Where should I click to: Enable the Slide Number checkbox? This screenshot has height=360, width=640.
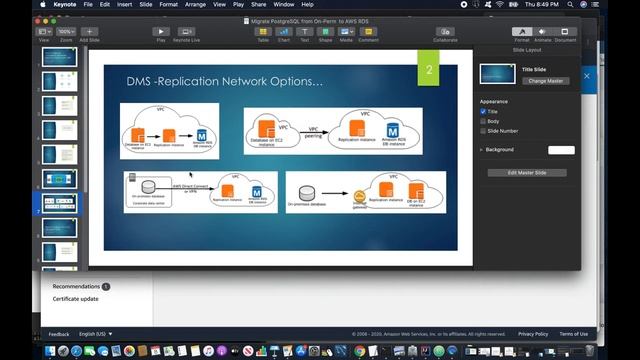483,131
